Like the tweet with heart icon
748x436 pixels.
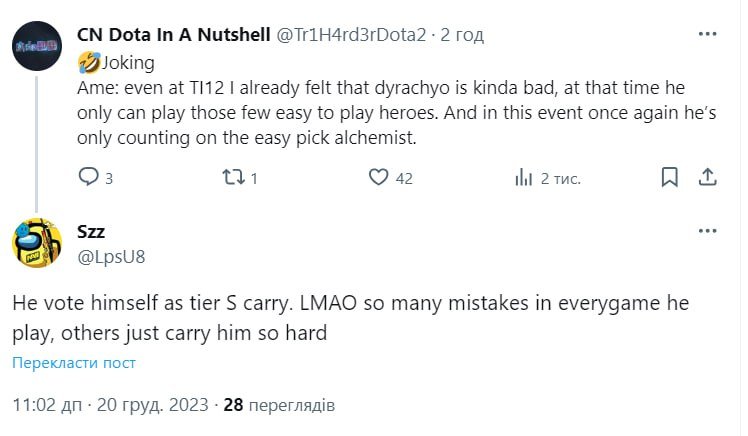coord(378,178)
